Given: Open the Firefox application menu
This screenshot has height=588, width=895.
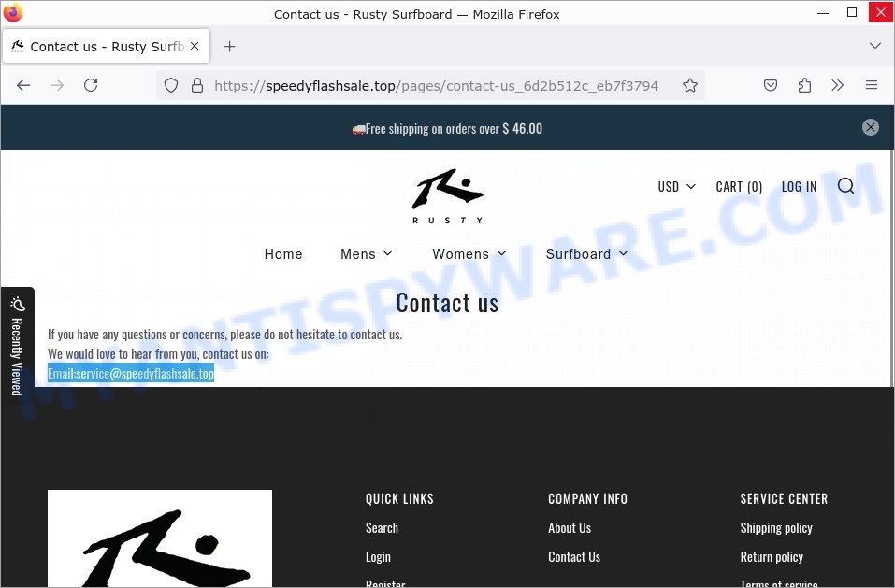Looking at the screenshot, I should (x=871, y=86).
